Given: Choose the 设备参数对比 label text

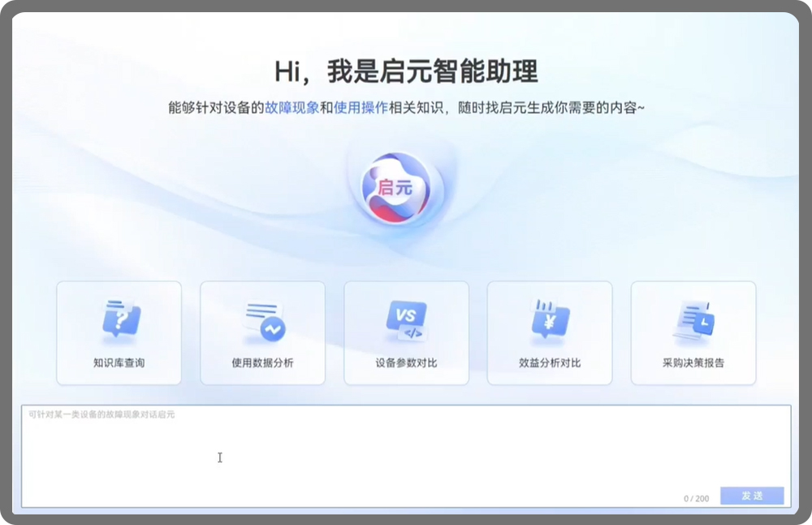Looking at the screenshot, I should click(406, 362).
